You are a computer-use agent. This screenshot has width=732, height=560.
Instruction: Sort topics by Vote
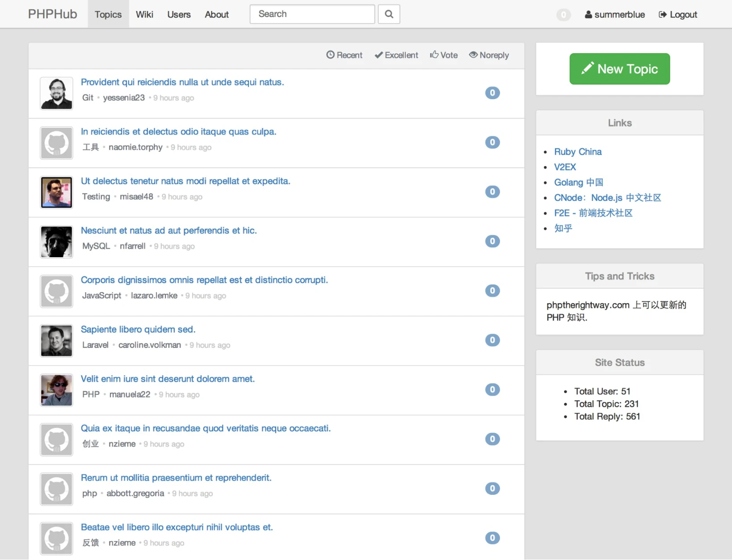[x=444, y=55]
